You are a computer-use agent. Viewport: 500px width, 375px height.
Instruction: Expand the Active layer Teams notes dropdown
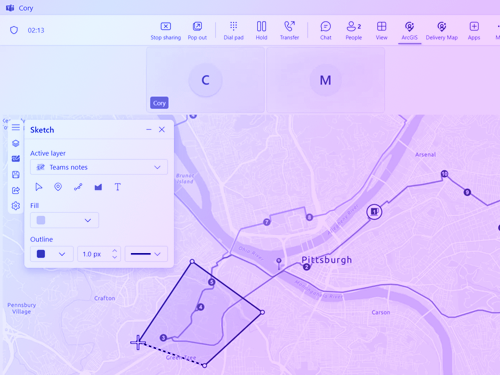tap(99, 167)
